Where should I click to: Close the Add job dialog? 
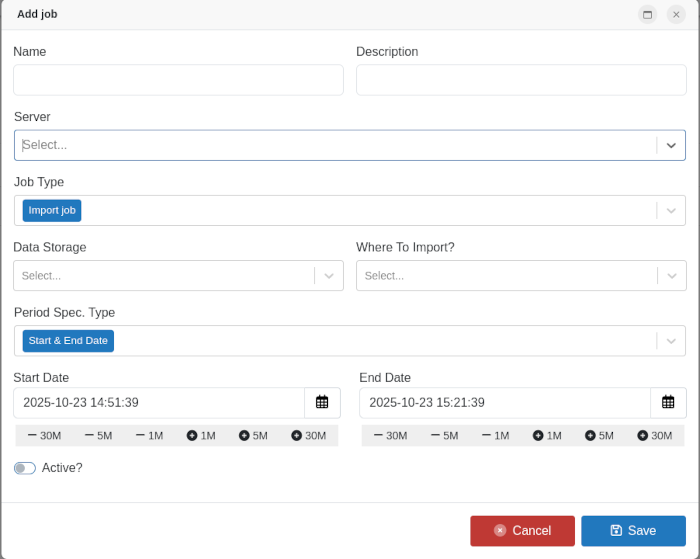pyautogui.click(x=675, y=14)
